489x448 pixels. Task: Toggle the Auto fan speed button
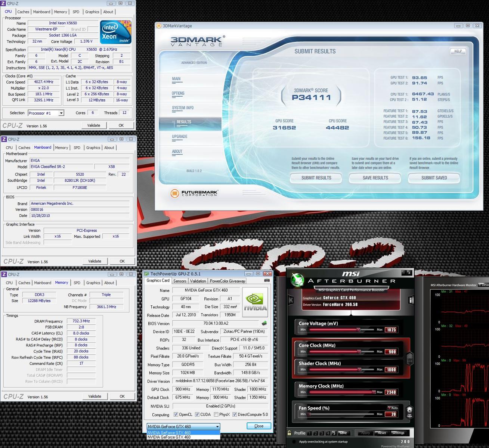click(x=393, y=408)
